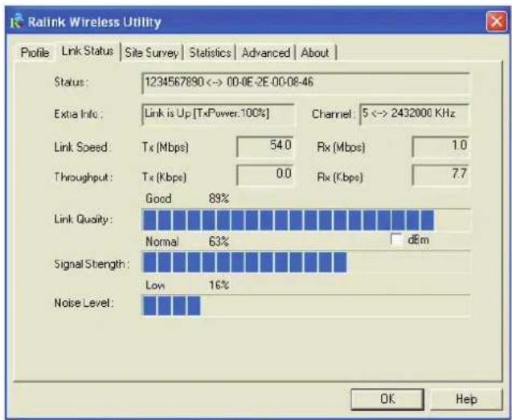Click the 'Ralink Wireless Utility' title text
512x420 pixels.
click(x=94, y=22)
